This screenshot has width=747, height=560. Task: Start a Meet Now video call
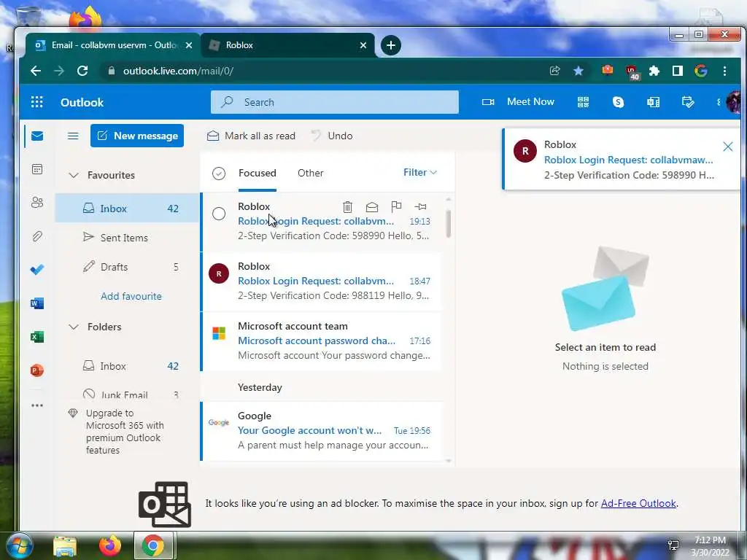(x=518, y=102)
